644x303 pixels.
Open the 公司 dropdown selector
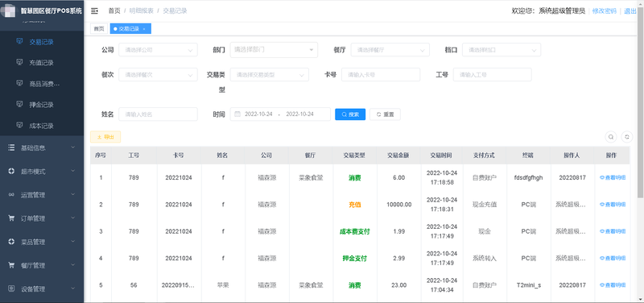click(158, 50)
